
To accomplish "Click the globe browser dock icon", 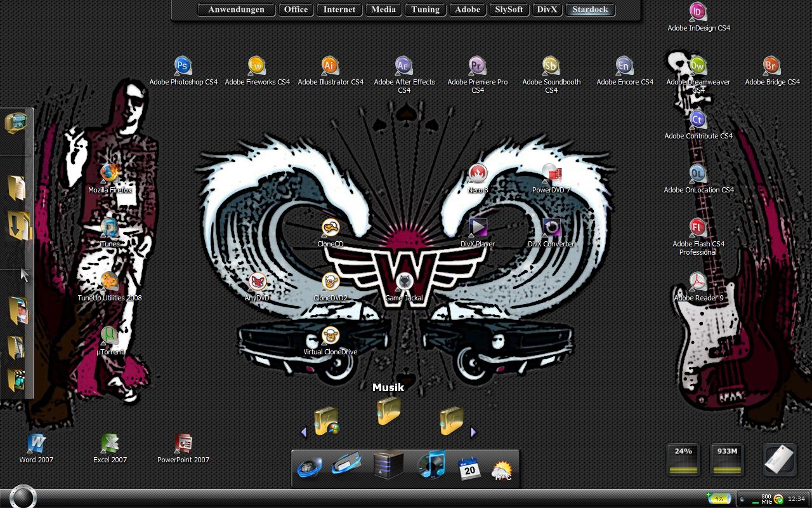I will coord(309,467).
